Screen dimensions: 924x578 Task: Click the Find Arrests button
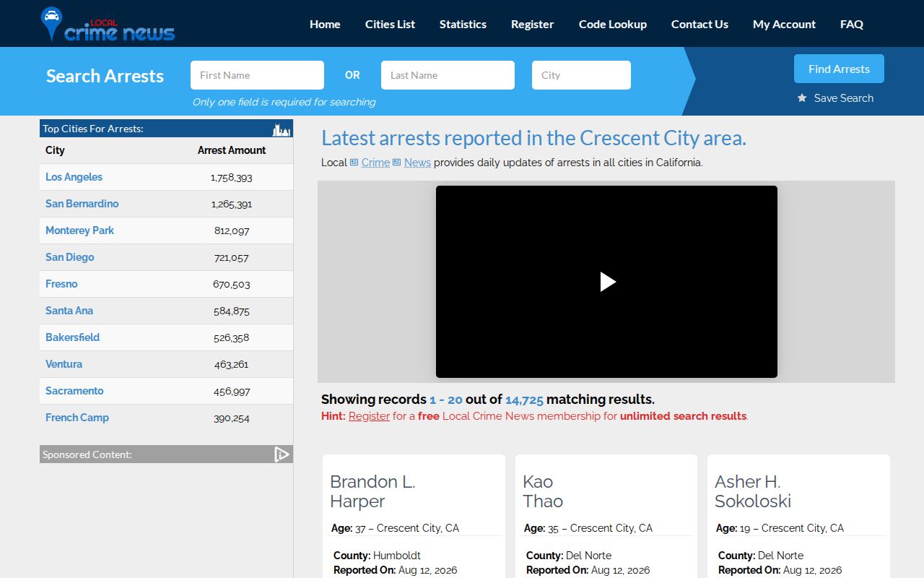pyautogui.click(x=839, y=69)
